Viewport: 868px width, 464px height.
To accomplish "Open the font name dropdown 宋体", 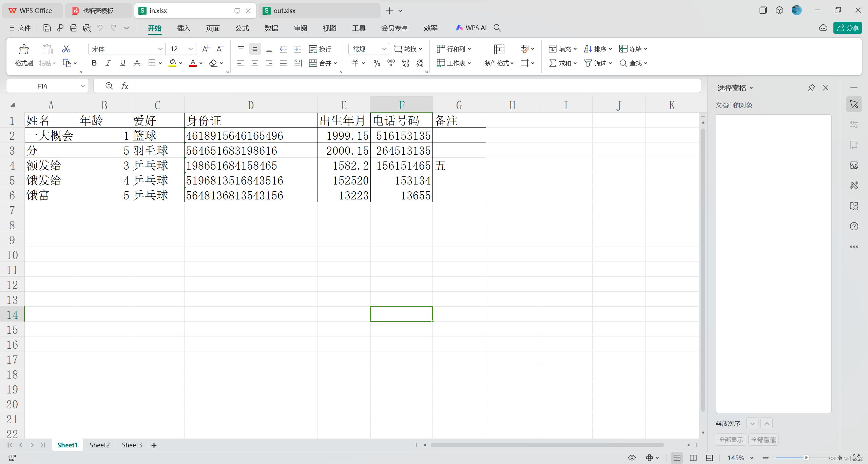I will [160, 49].
